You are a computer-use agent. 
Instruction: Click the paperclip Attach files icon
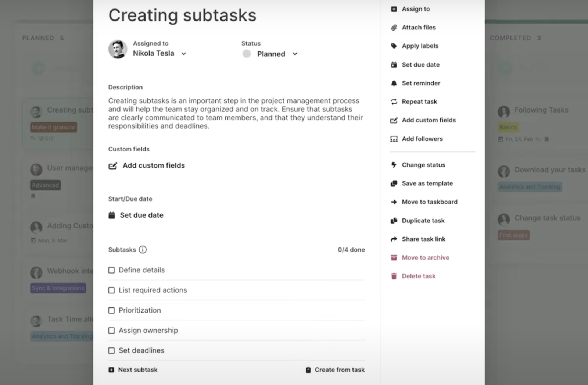click(394, 28)
